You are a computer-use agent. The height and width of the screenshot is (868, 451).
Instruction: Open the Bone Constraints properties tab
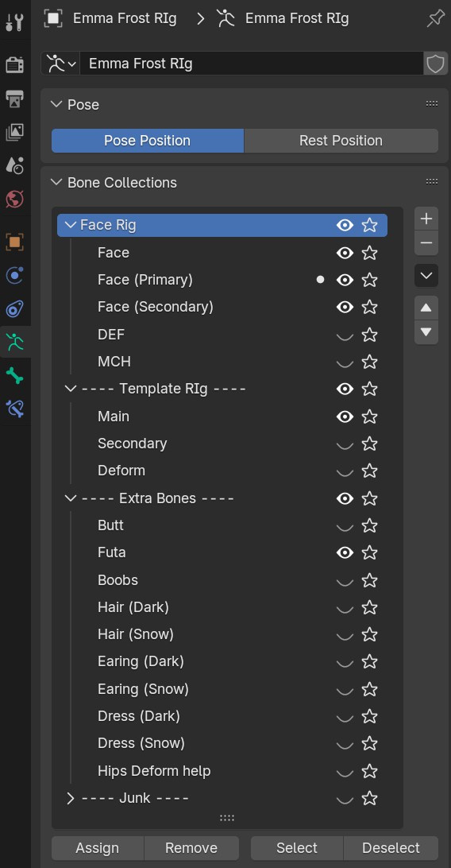pyautogui.click(x=15, y=409)
